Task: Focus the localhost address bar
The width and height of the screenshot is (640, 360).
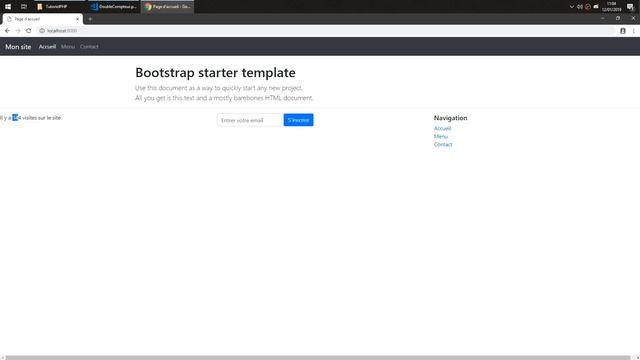Action: point(327,31)
